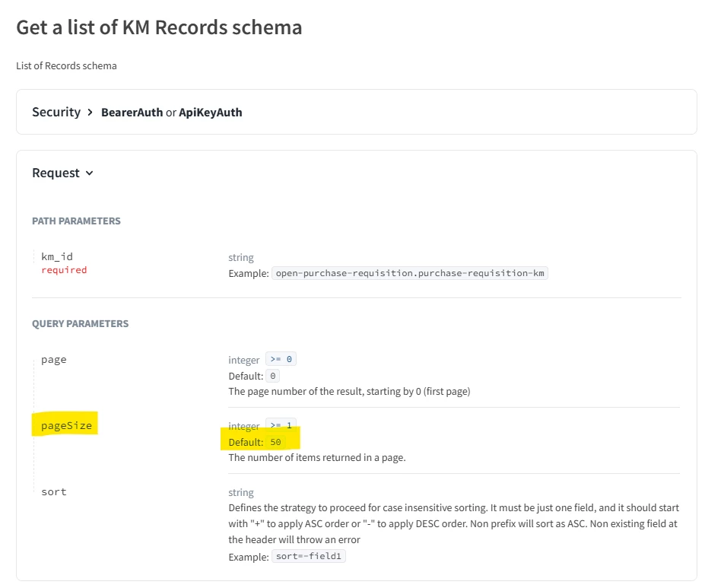Viewport: 705px width, 588px height.
Task: Click the highlighted default value 50
Action: tap(275, 442)
